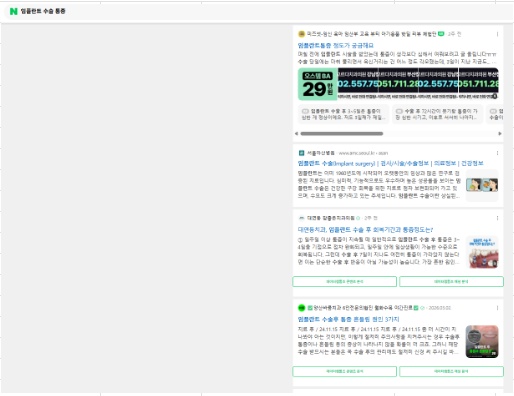The width and height of the screenshot is (514, 396).
Task: Open the second comment preview card about 72 hours
Action: 437,114
